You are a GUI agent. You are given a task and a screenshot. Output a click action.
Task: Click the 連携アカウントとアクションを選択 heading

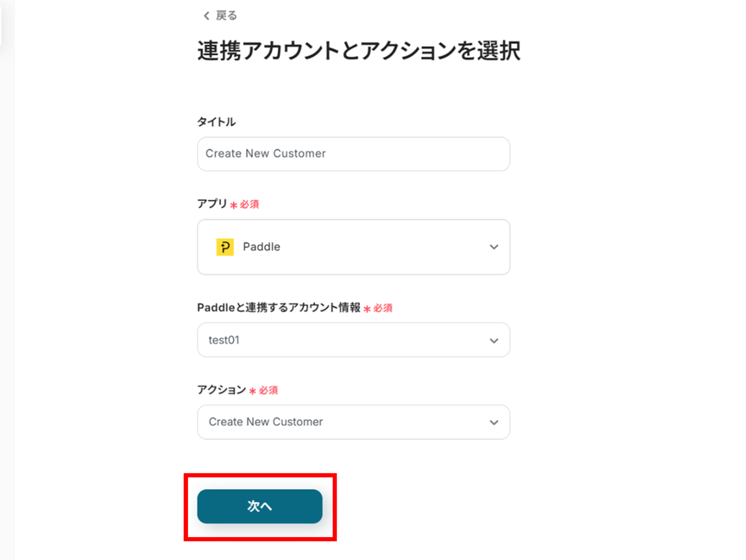(359, 51)
